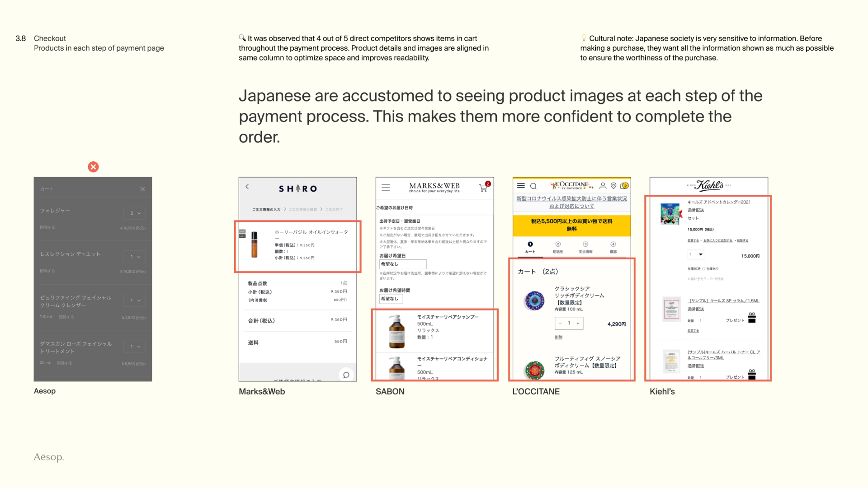Click chat bubble icon in SHIRO screen

tap(346, 375)
